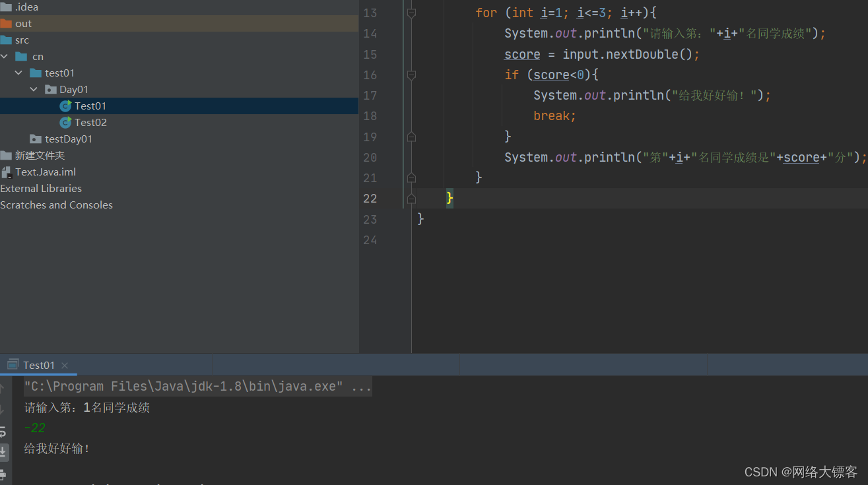Click input.nextDouble() in line 15
The width and height of the screenshot is (868, 485).
coord(627,54)
